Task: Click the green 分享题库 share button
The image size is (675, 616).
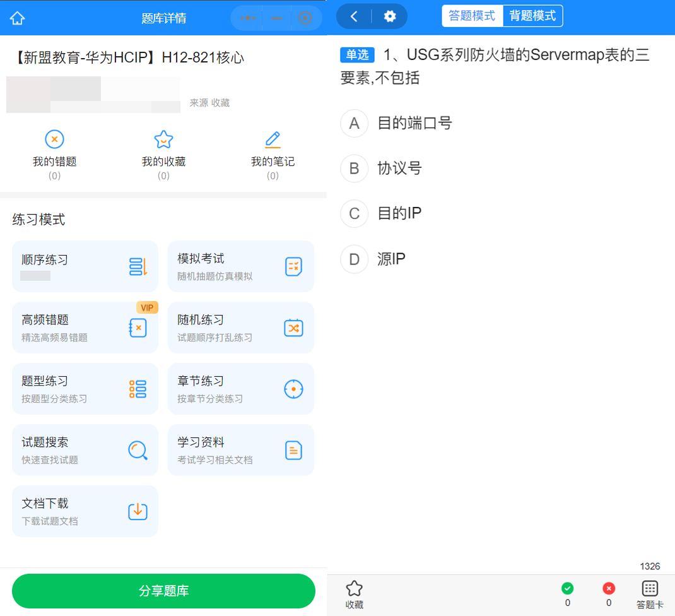Action: (x=163, y=591)
